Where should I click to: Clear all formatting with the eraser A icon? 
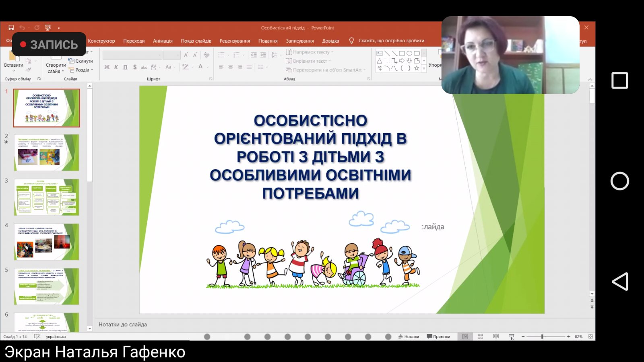[x=207, y=55]
